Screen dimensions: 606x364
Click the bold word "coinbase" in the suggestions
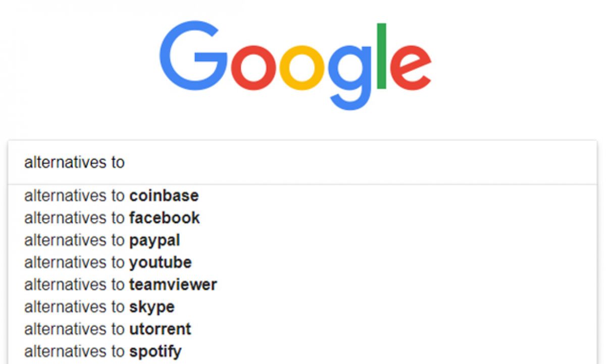[164, 195]
